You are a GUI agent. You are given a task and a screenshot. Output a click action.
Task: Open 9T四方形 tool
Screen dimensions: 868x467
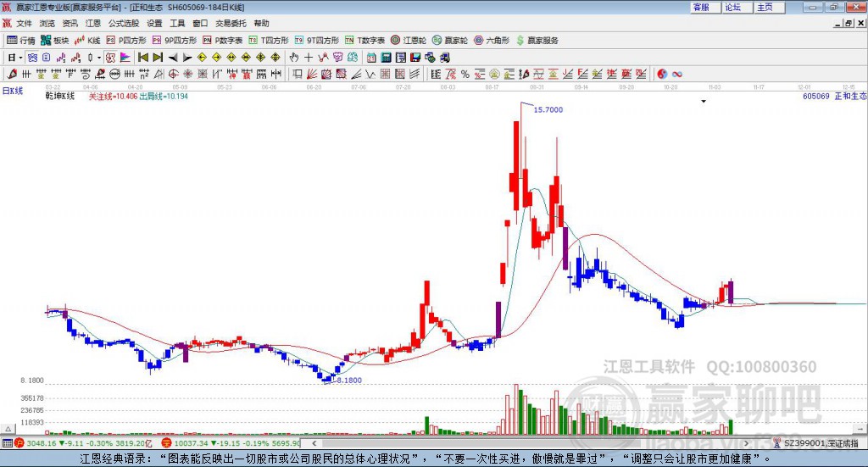coord(317,41)
